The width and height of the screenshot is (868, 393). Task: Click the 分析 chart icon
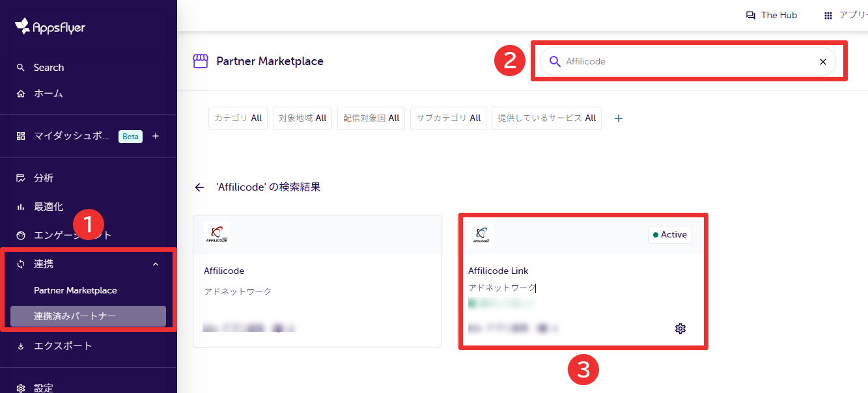click(x=21, y=178)
